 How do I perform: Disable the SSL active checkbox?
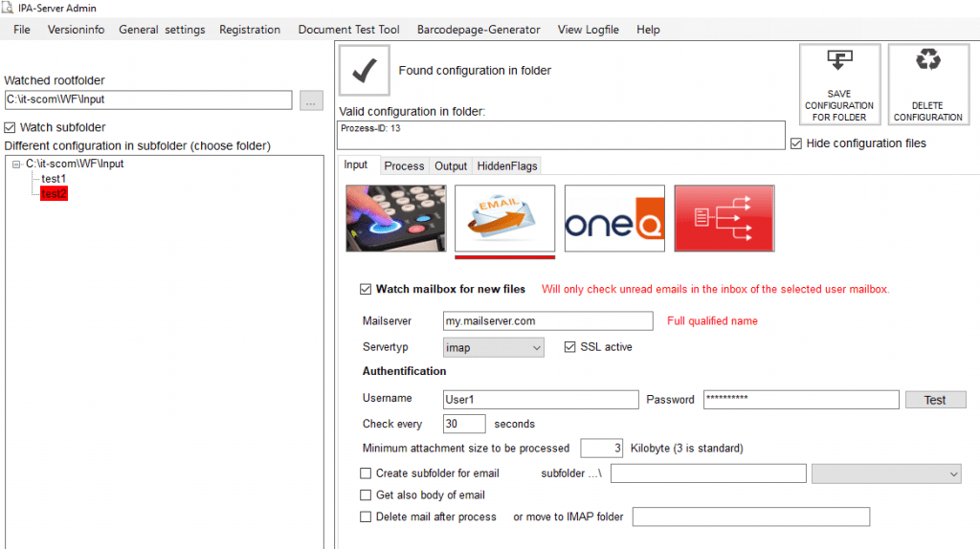tap(571, 347)
